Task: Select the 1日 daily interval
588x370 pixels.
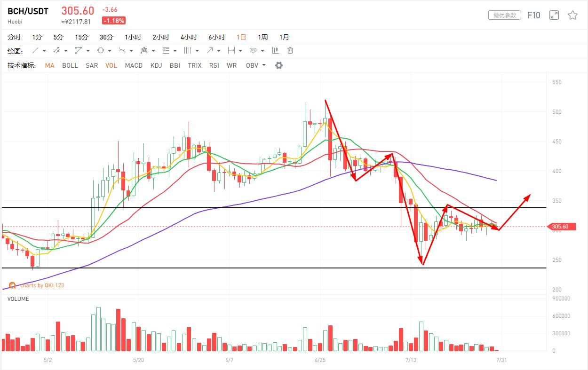Action: click(x=241, y=37)
